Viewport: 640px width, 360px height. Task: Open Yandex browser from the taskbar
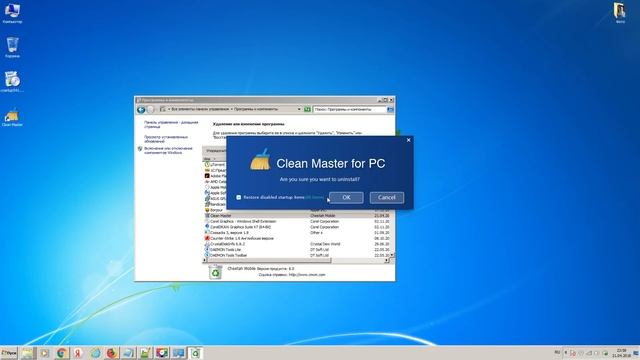(x=78, y=353)
